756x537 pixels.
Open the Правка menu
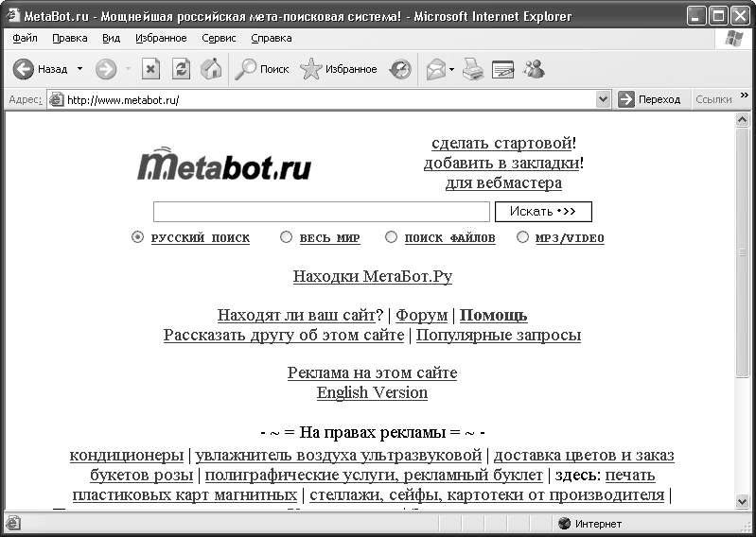[70, 39]
